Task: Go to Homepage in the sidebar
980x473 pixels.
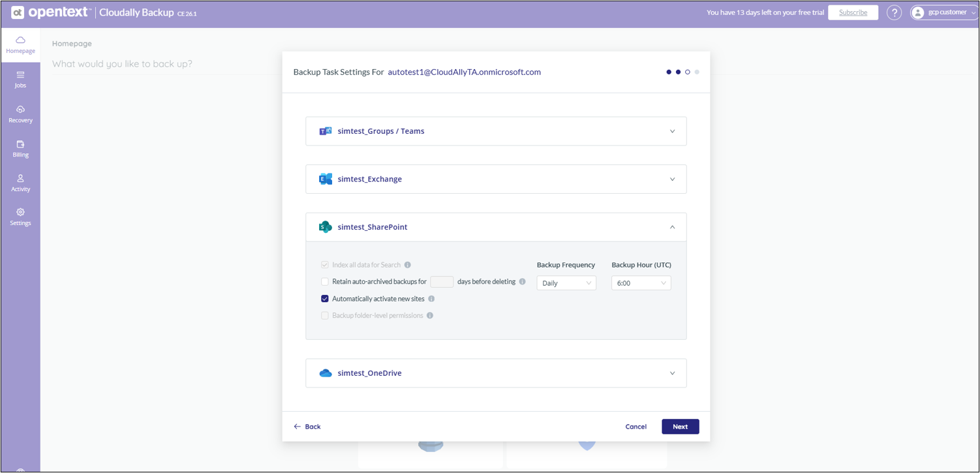Action: click(20, 45)
